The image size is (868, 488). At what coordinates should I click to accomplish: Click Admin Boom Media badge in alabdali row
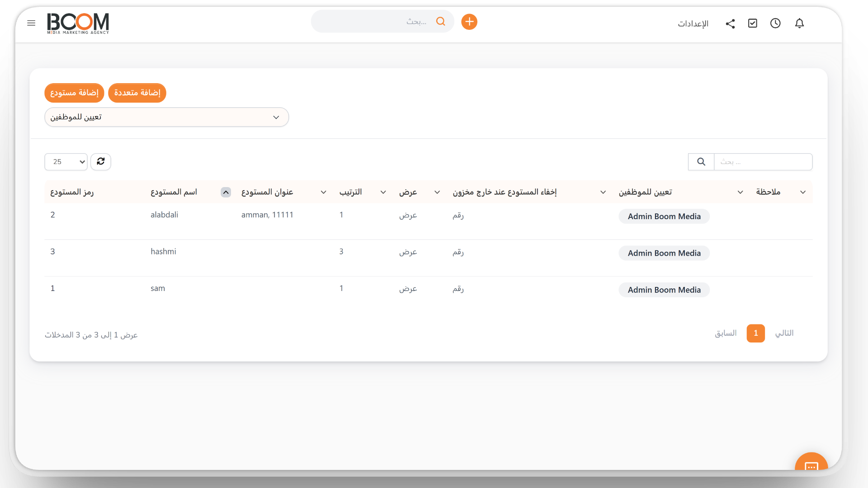(664, 216)
